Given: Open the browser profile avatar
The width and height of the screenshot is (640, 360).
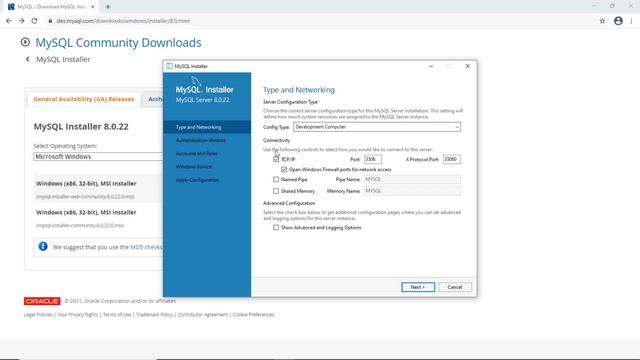Looking at the screenshot, I should pos(618,21).
